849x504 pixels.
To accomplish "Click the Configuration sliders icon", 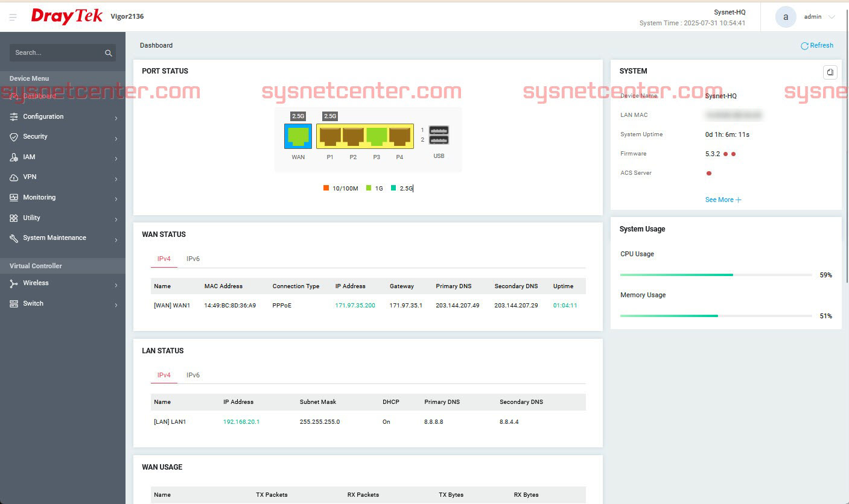I will (14, 116).
